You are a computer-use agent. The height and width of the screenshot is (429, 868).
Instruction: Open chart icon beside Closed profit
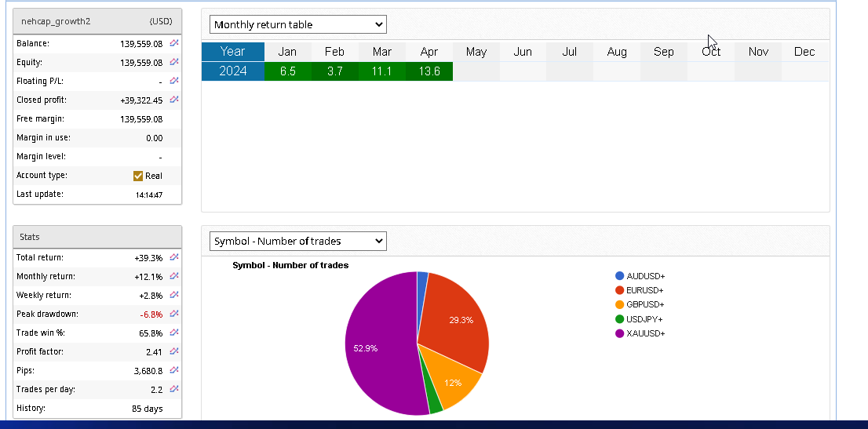(174, 100)
